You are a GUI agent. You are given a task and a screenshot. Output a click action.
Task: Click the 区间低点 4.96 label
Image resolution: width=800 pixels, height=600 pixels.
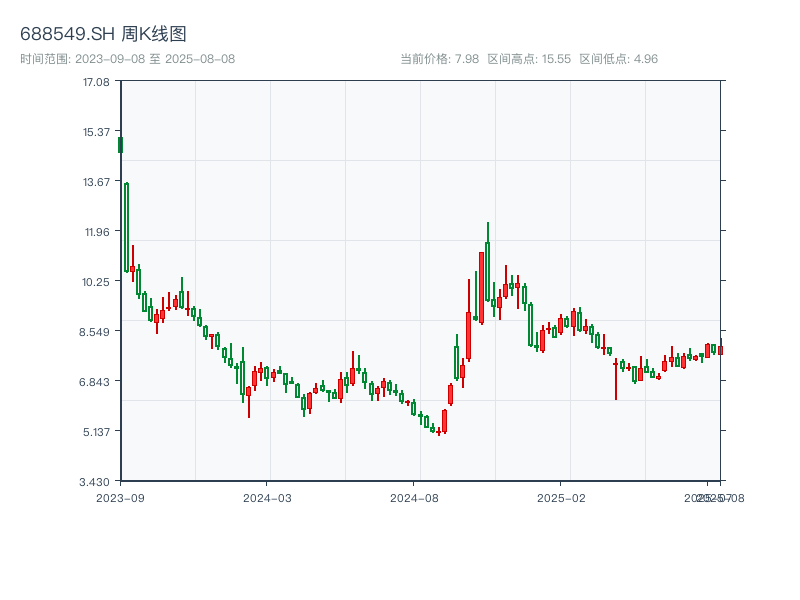click(618, 59)
